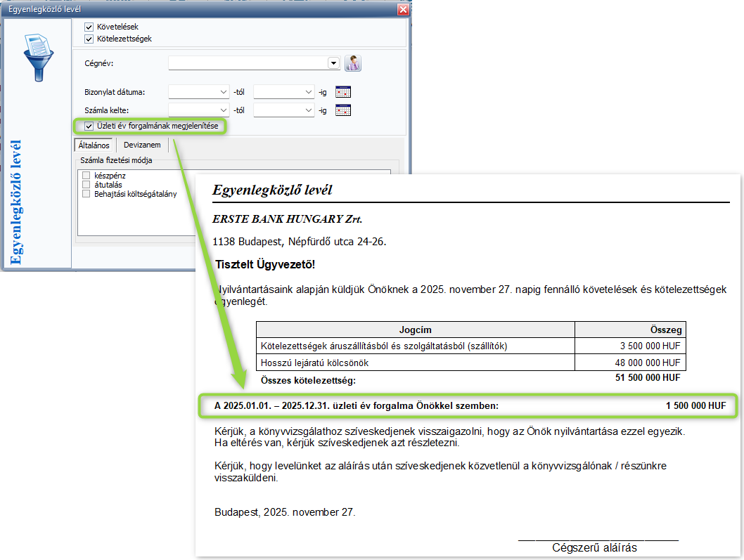Open the Cégnév dropdown arrow
The image size is (744, 560).
tap(333, 63)
